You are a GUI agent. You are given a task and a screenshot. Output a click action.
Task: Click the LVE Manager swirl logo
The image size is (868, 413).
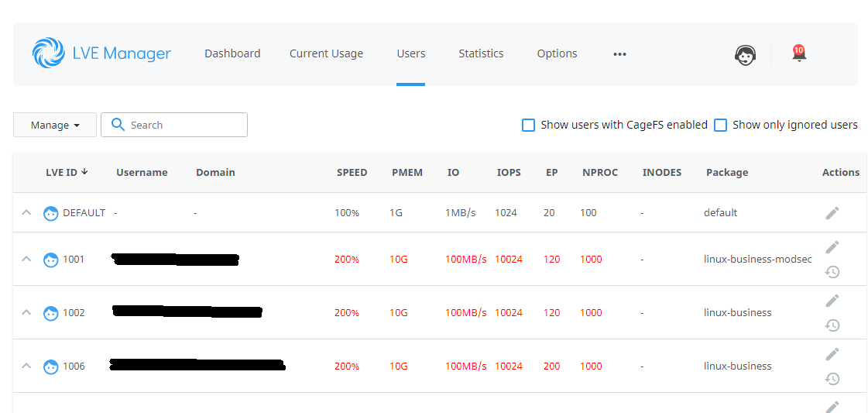(49, 53)
